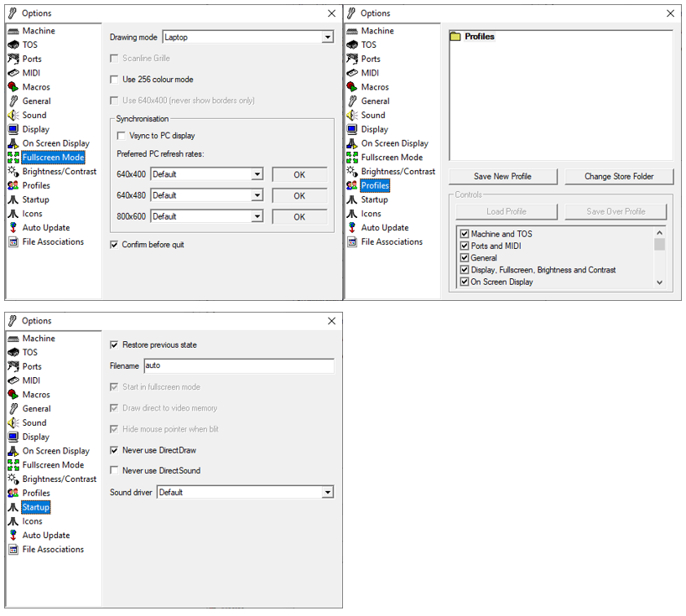Click the Auto Update icon in the Fullscreen Mode window
Image resolution: width=686 pixels, height=616 pixels.
tap(13, 228)
